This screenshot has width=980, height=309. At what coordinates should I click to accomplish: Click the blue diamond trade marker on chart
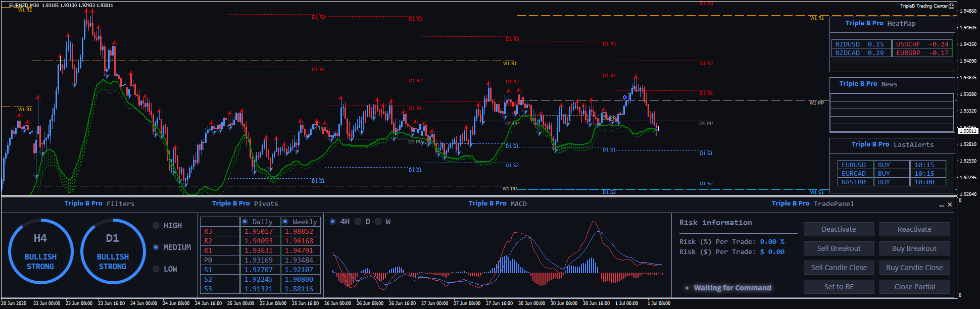coord(625,97)
